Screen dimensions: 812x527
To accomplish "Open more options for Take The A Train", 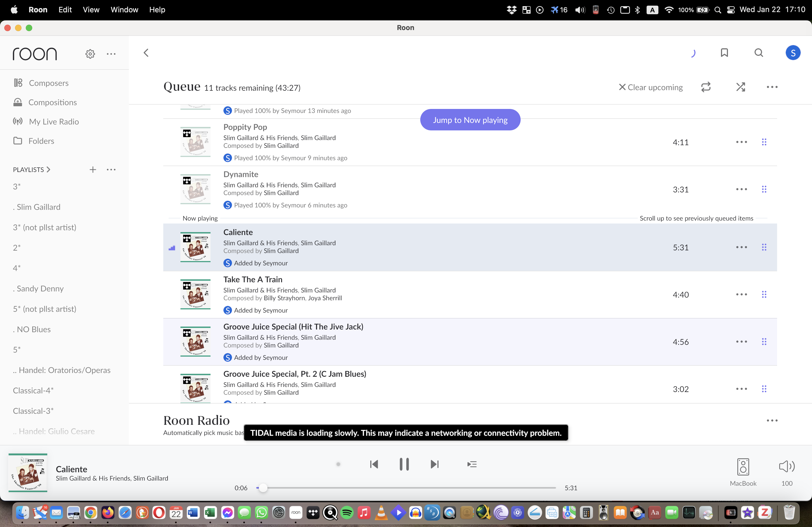I will click(x=741, y=294).
